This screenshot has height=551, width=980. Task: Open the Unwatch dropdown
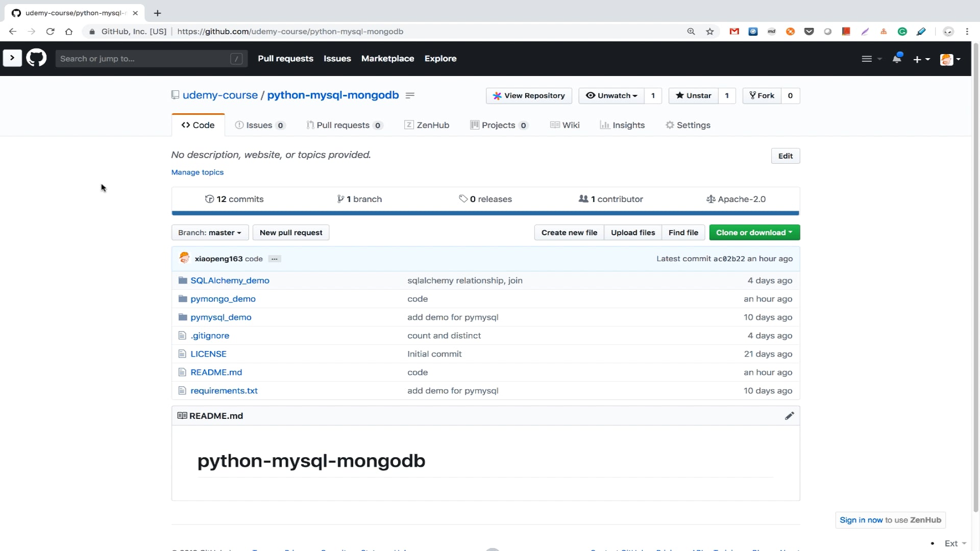(611, 95)
